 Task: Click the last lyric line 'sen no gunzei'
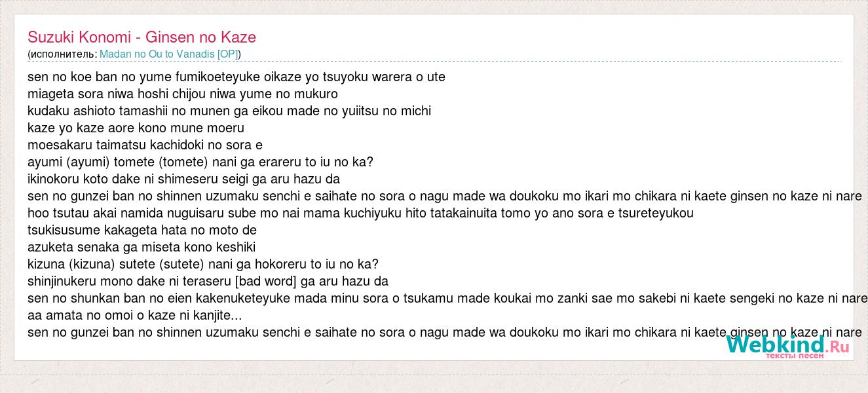pyautogui.click(x=445, y=332)
